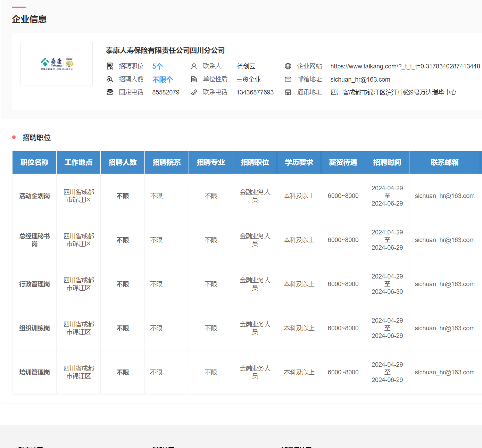Image resolution: width=482 pixels, height=448 pixels.
Task: Click the contact person user icon
Action: tap(194, 66)
